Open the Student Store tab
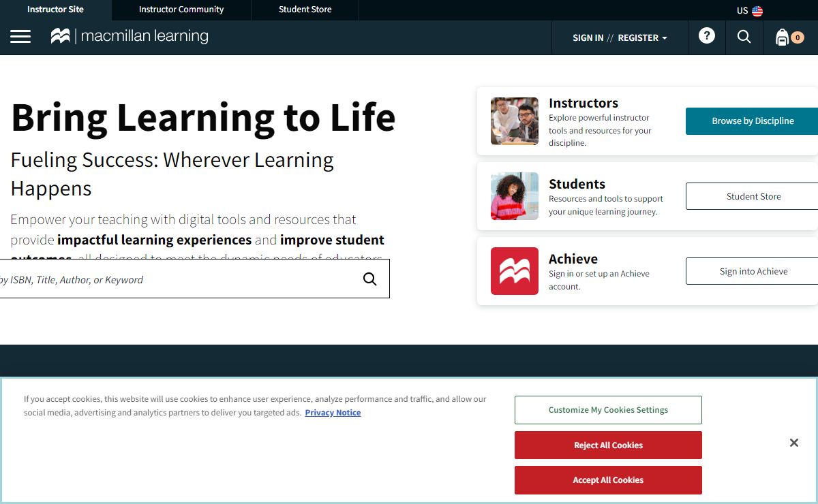 tap(305, 10)
